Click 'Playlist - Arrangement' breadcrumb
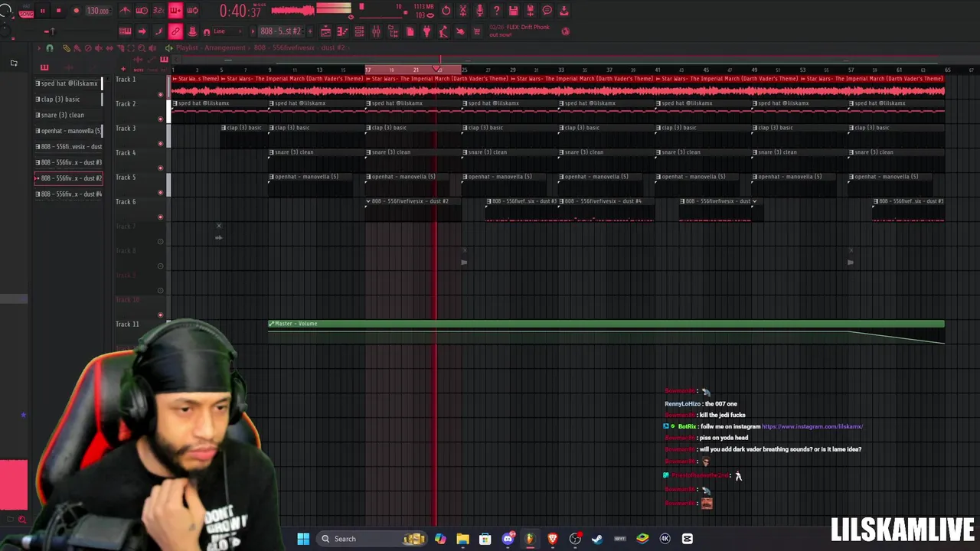This screenshot has height=551, width=980. (x=212, y=47)
